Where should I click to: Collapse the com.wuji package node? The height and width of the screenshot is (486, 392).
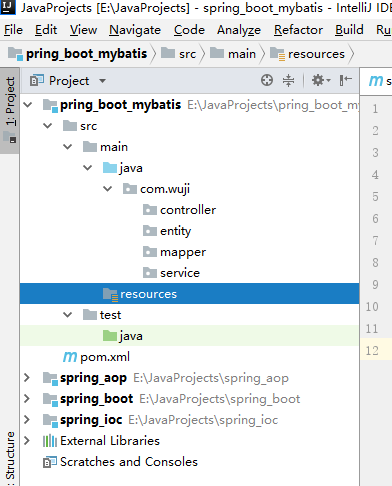107,189
